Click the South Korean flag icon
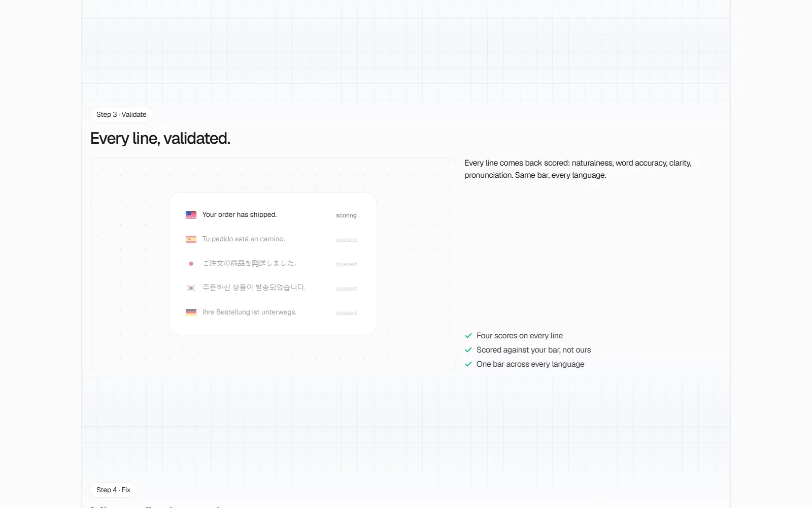This screenshot has height=508, width=812. (191, 288)
